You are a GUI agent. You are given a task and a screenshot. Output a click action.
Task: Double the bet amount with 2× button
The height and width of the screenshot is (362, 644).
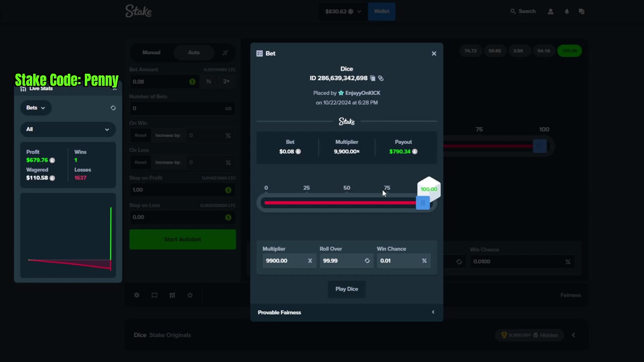click(226, 81)
